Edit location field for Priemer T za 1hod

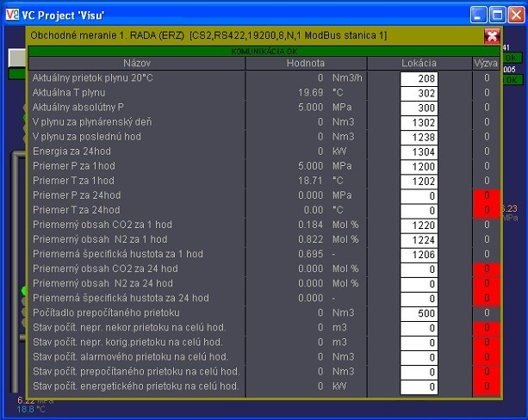pyautogui.click(x=419, y=182)
